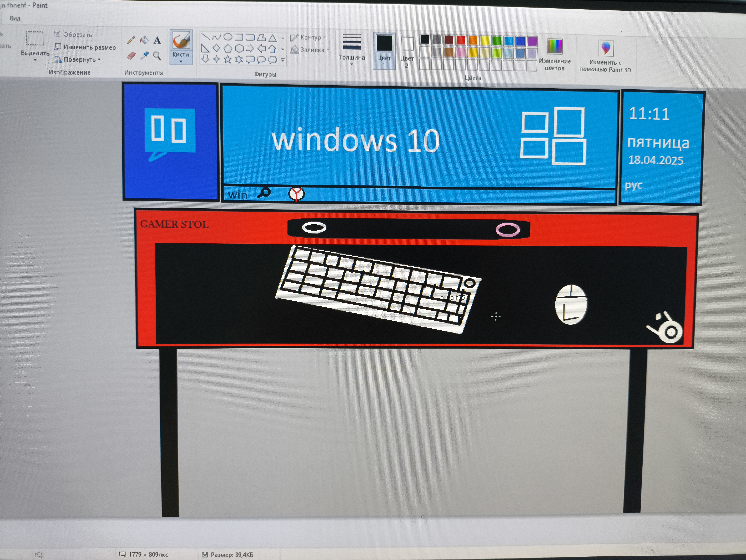746x560 pixels.
Task: Choose the Right arrow shape
Action: click(x=250, y=49)
